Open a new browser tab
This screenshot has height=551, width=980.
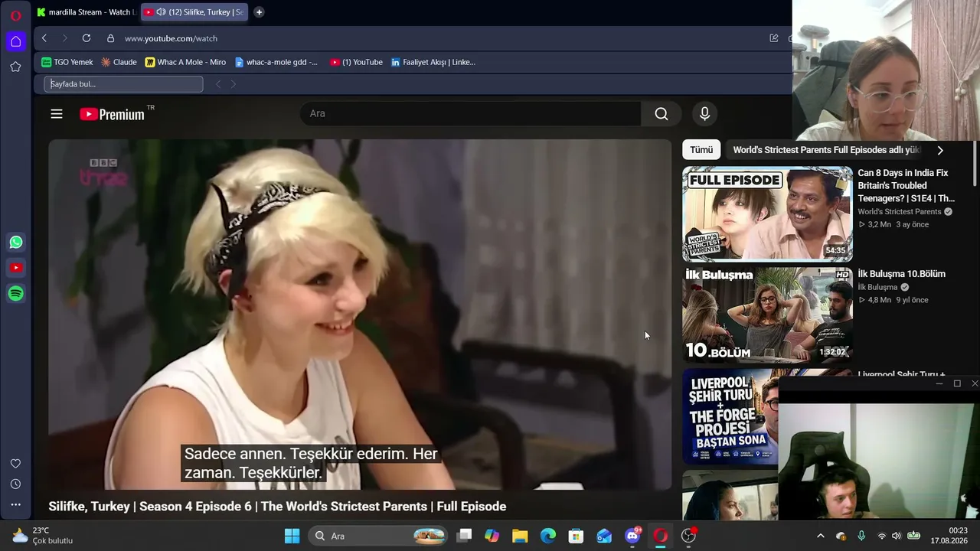pyautogui.click(x=259, y=12)
